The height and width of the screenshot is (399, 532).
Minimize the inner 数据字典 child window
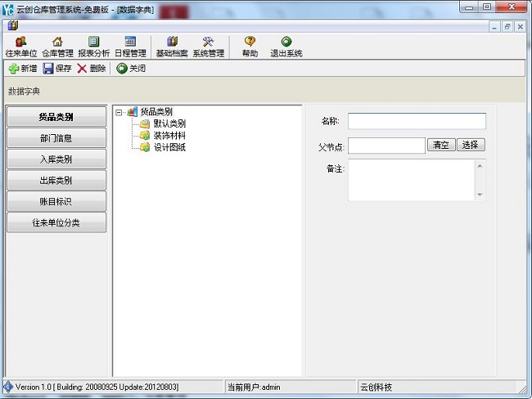[x=494, y=27]
